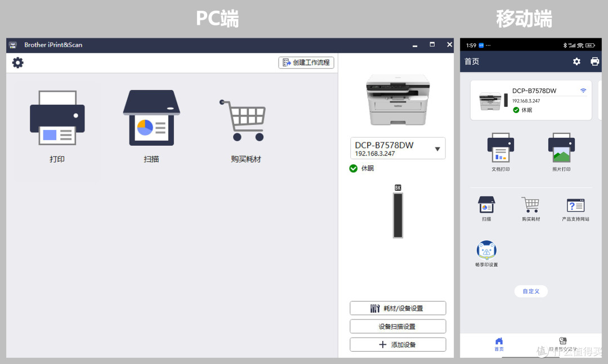
Task: Open 设备扫描设置 device scan settings button
Action: tap(398, 326)
